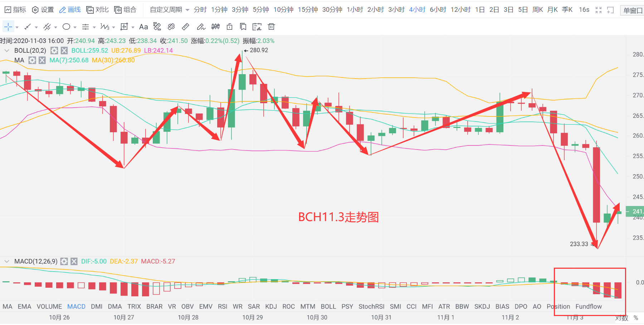Remove the MACD indicator with X
This screenshot has height=325, width=644.
(74, 262)
